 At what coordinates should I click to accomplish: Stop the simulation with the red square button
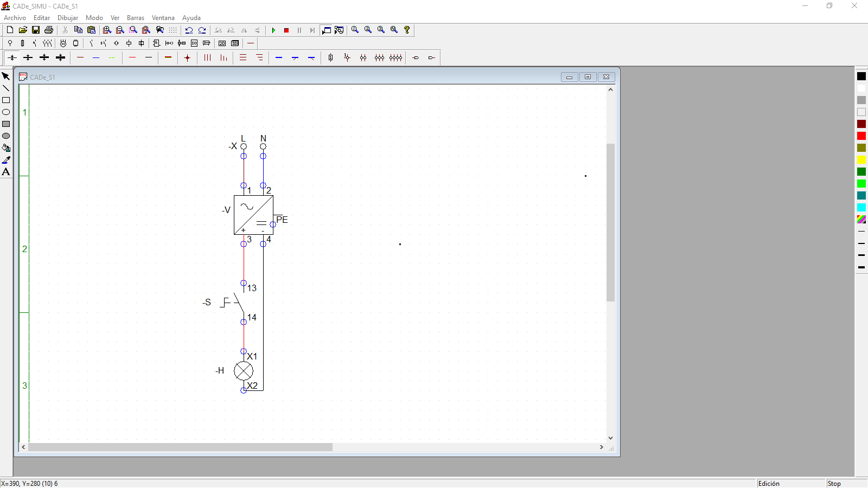pyautogui.click(x=286, y=30)
